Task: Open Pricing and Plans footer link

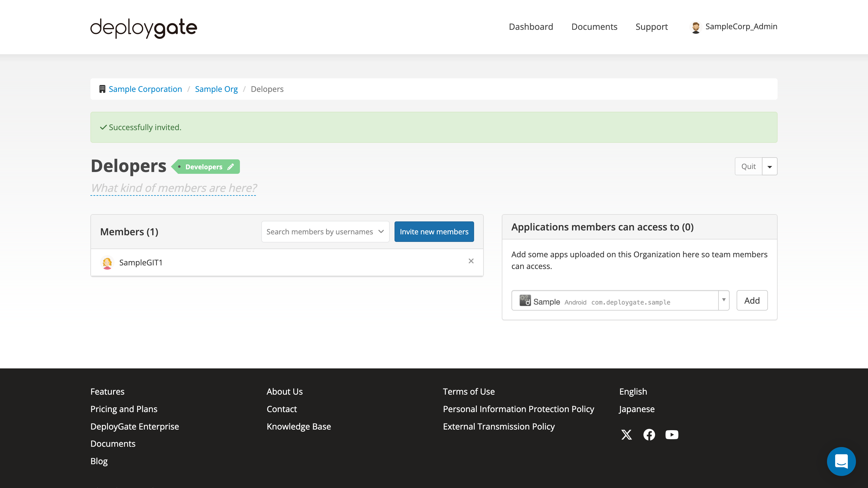Action: coord(124,409)
